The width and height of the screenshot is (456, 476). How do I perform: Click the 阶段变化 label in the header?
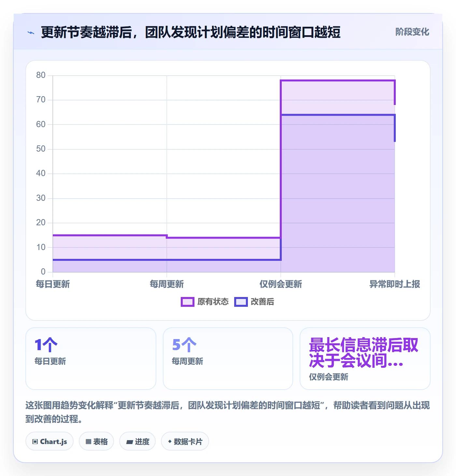point(412,32)
